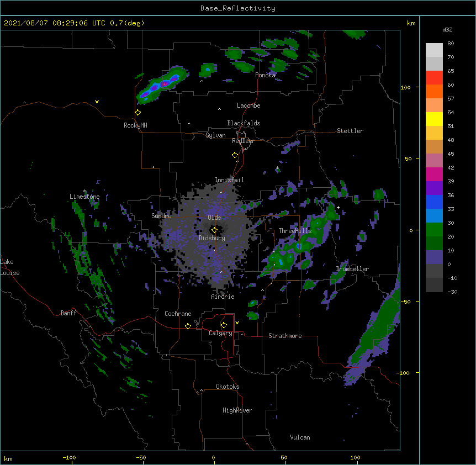Select the Cochrane town label
The width and height of the screenshot is (476, 465).
[x=178, y=314]
